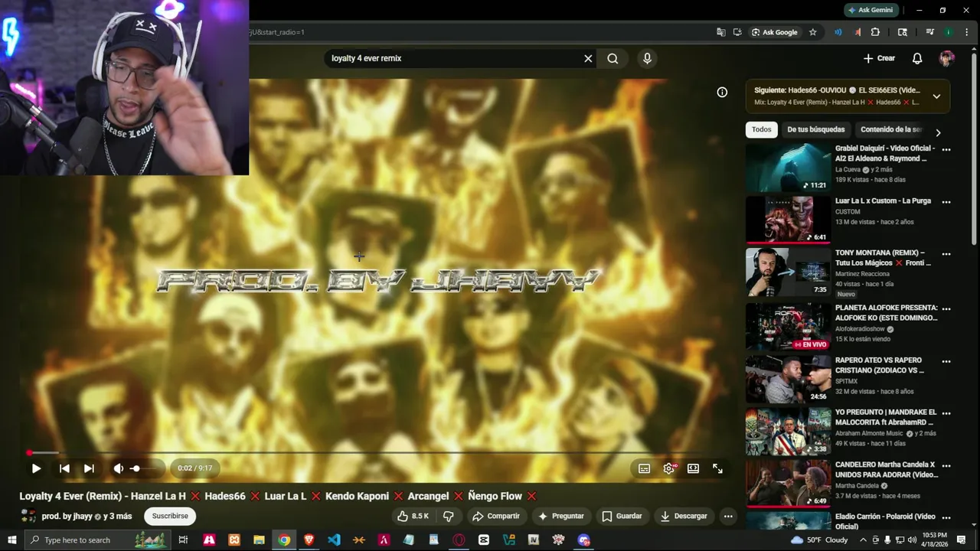Select the De tus búsquedas chip
Viewport: 980px width, 551px height.
(x=816, y=129)
